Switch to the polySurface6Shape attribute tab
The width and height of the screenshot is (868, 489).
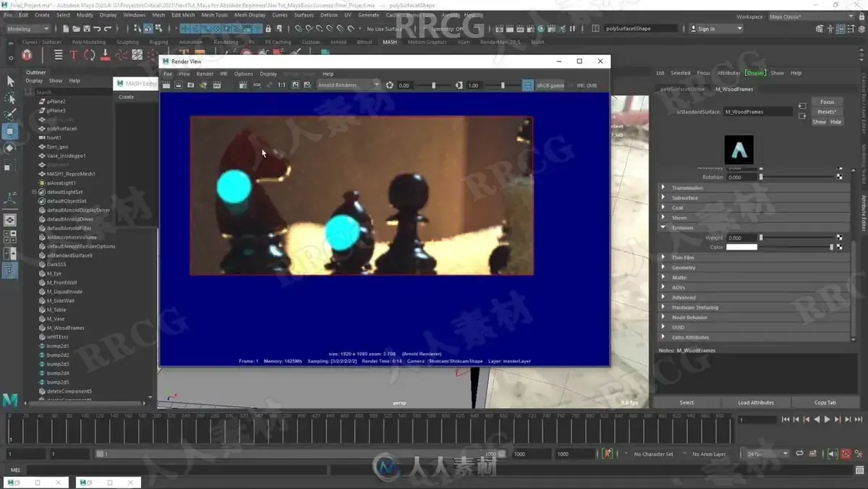point(682,89)
